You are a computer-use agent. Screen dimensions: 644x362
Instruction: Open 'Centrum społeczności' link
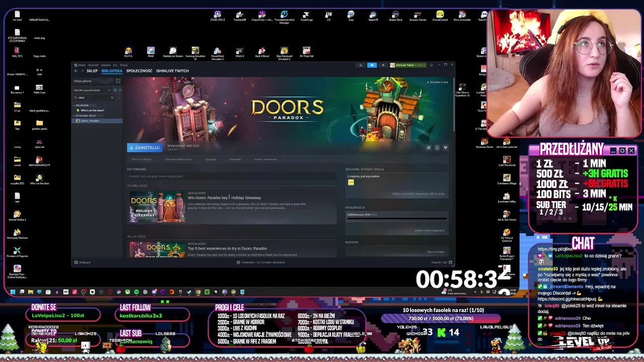(178, 159)
